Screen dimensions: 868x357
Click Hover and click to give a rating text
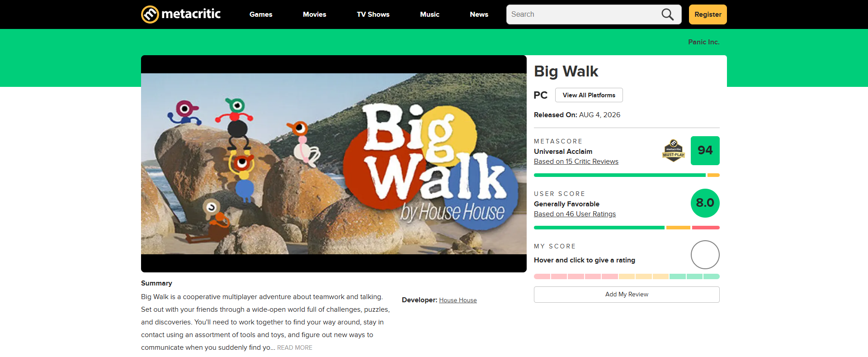pos(585,260)
